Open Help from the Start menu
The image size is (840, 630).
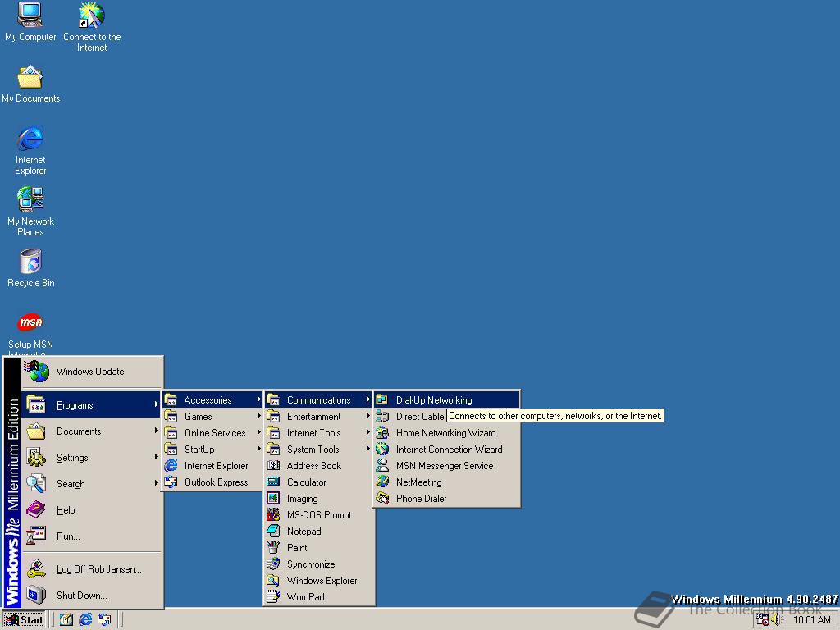pos(92,509)
